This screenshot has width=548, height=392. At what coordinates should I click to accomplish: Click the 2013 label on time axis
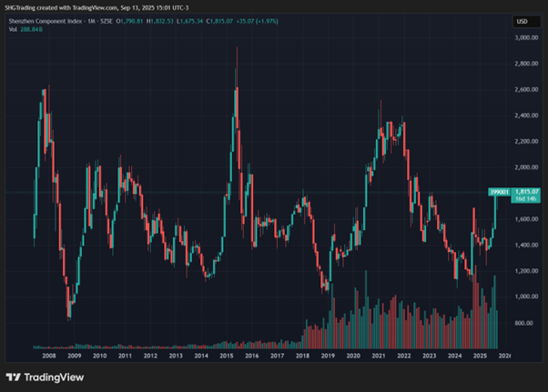pos(176,356)
